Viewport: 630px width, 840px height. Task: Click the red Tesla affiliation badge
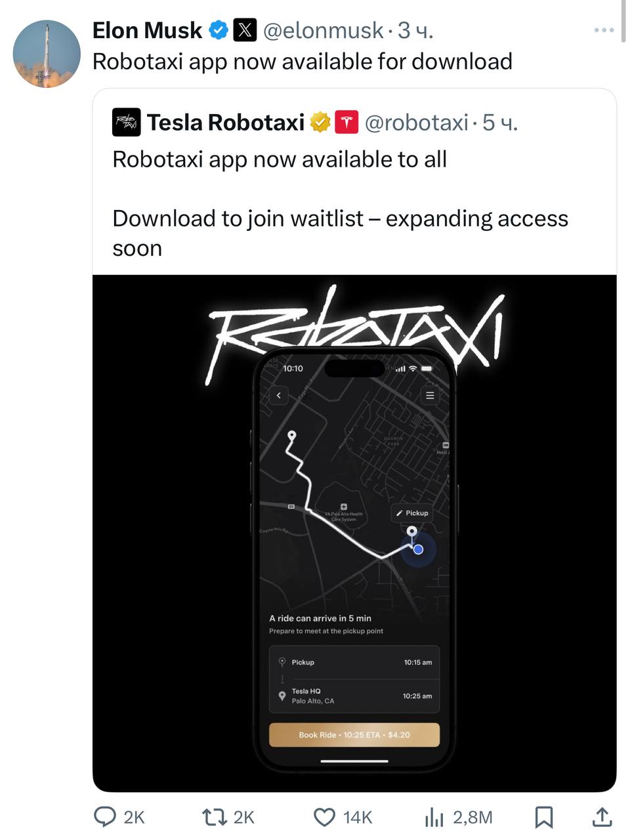click(346, 122)
